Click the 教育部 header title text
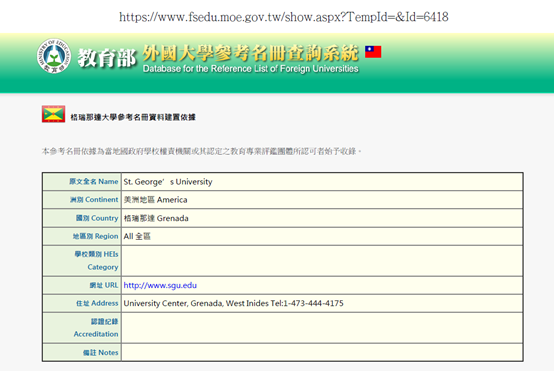 point(107,58)
